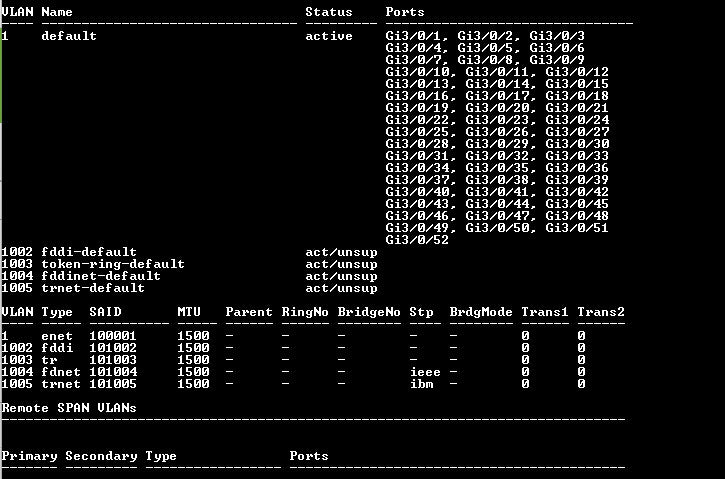Click port Gi3/0/52 in ports list
The image size is (725, 479).
pyautogui.click(x=417, y=240)
